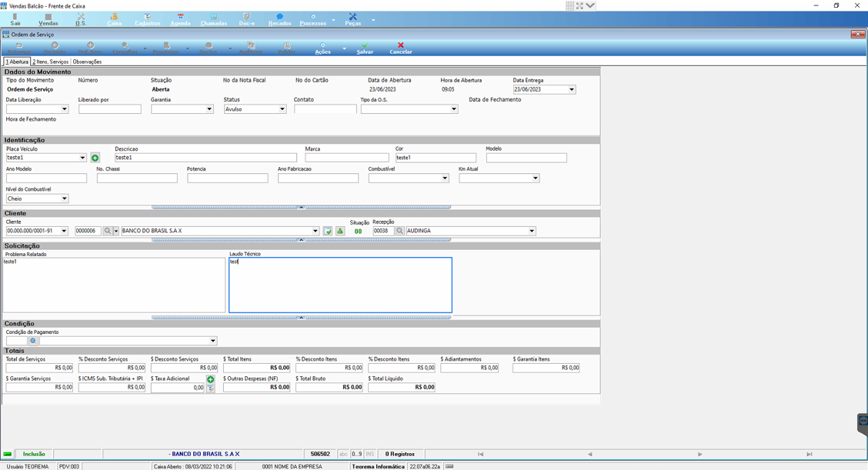Expand the Combustível dropdown
Screen dimensions: 868x470
click(445, 178)
